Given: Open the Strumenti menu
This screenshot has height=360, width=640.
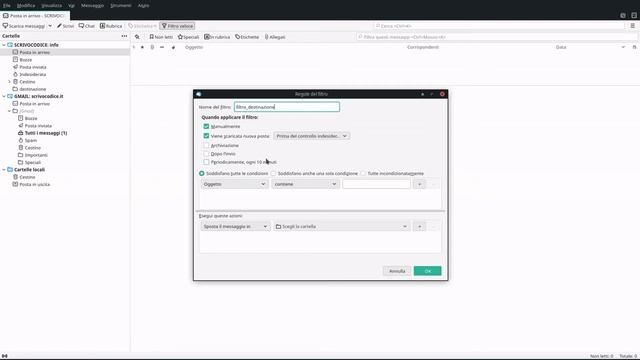Looking at the screenshot, I should [121, 6].
